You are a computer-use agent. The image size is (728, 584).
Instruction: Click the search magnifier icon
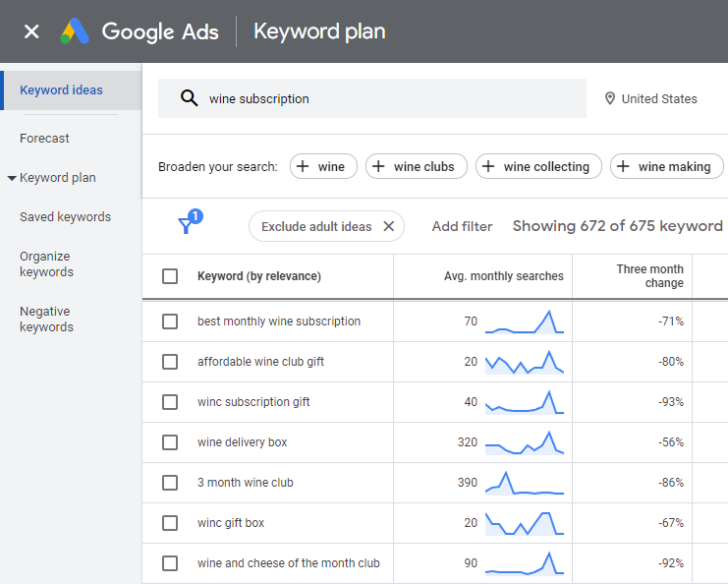pyautogui.click(x=189, y=98)
